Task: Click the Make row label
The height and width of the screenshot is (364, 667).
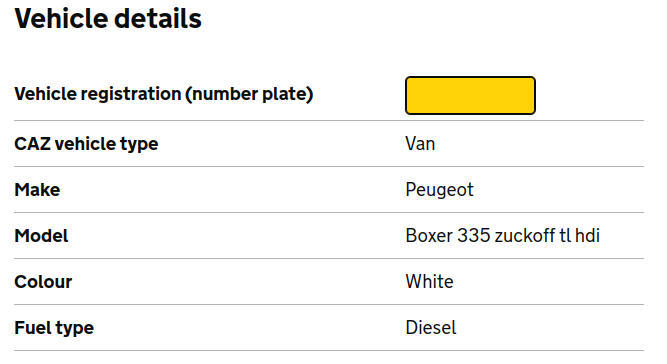Action: pos(37,190)
